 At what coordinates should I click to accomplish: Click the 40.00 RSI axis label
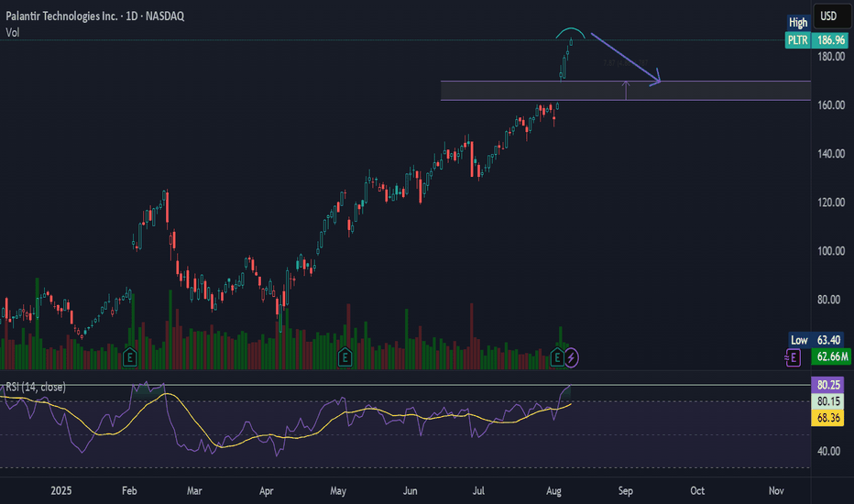tap(828, 451)
